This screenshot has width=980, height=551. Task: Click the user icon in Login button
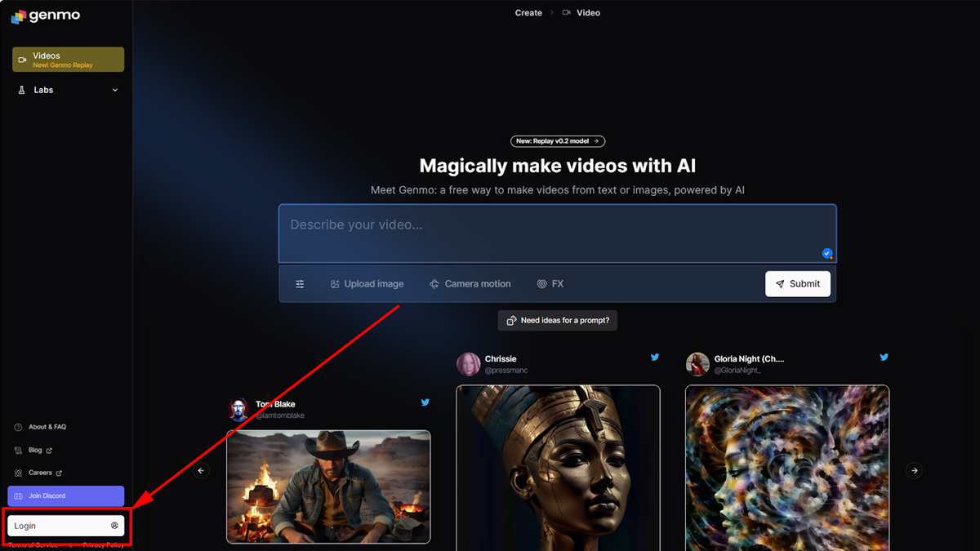click(114, 526)
